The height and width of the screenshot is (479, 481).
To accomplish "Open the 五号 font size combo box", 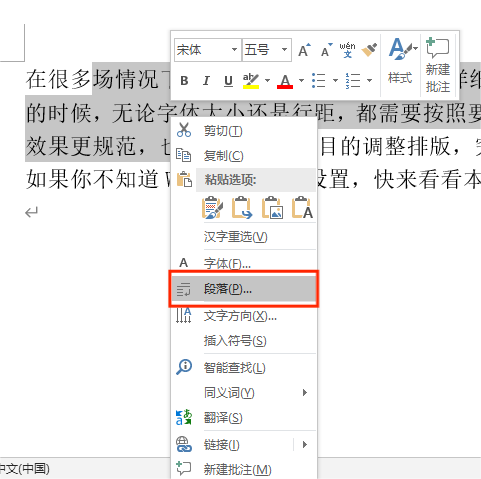I will 267,50.
